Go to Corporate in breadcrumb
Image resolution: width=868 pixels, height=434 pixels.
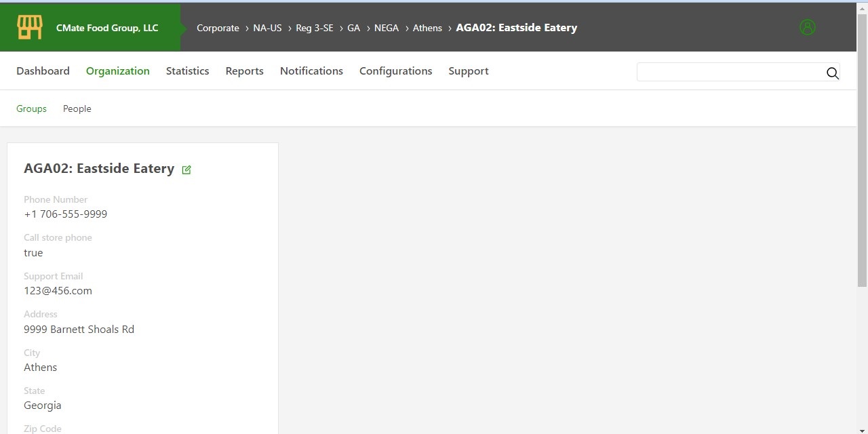[218, 28]
